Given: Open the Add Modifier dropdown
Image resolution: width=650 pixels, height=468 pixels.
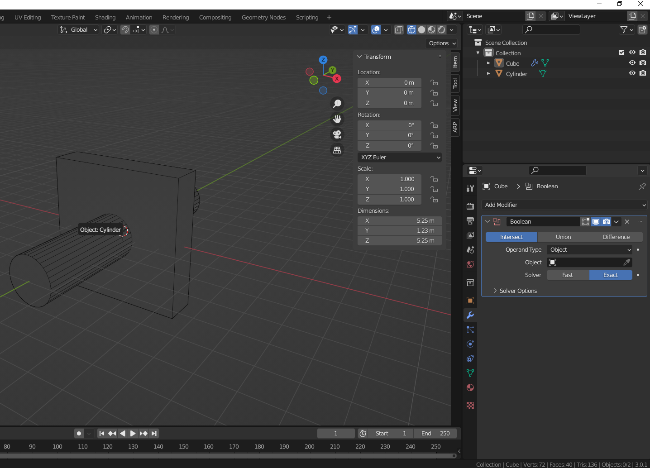Looking at the screenshot, I should [565, 205].
